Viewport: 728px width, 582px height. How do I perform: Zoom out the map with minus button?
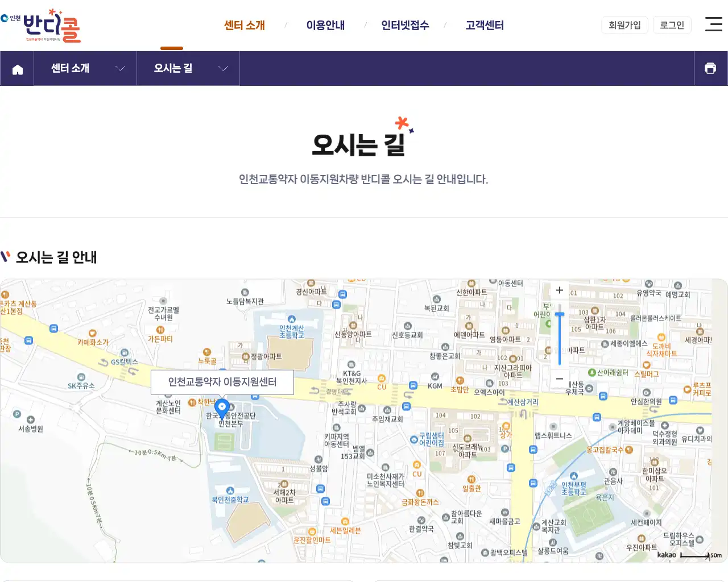tap(560, 379)
